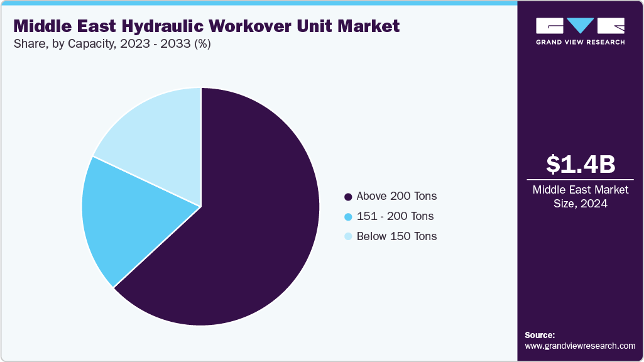Select the downward triangle in the GVR logo
The width and height of the screenshot is (644, 362).
coord(579,26)
